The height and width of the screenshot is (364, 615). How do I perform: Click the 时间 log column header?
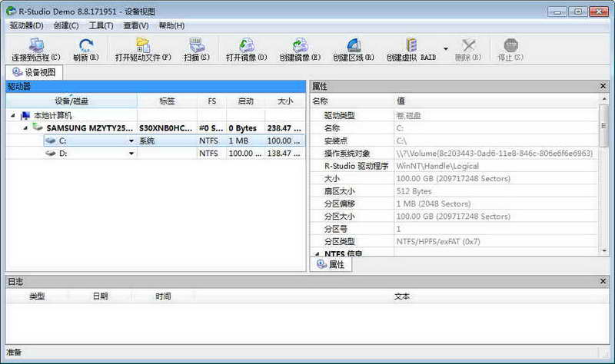pos(163,296)
